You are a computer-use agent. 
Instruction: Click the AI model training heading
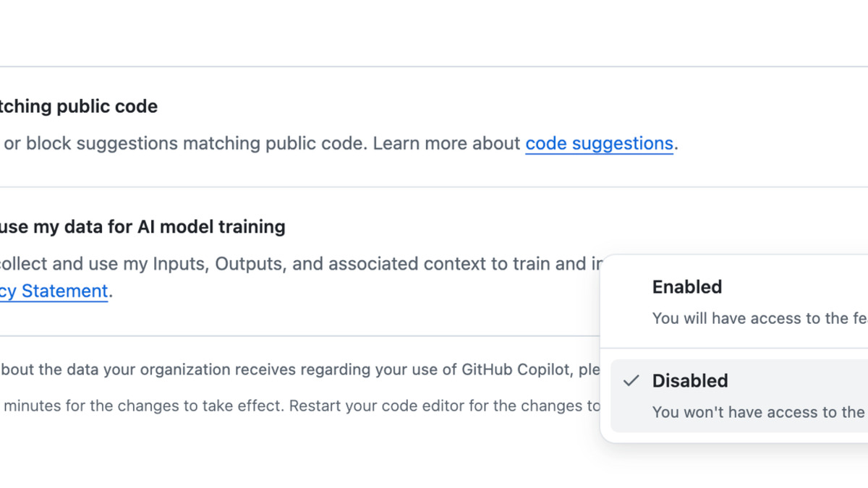(x=142, y=226)
